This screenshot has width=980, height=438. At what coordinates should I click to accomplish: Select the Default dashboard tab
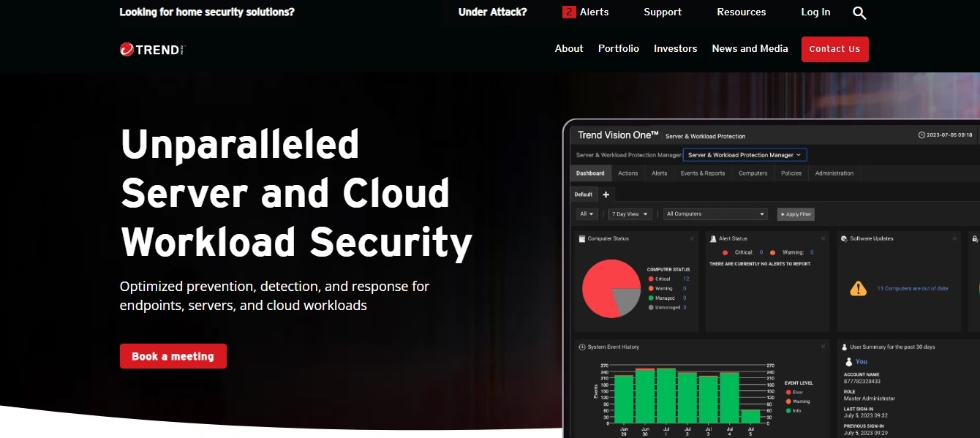[x=584, y=195]
